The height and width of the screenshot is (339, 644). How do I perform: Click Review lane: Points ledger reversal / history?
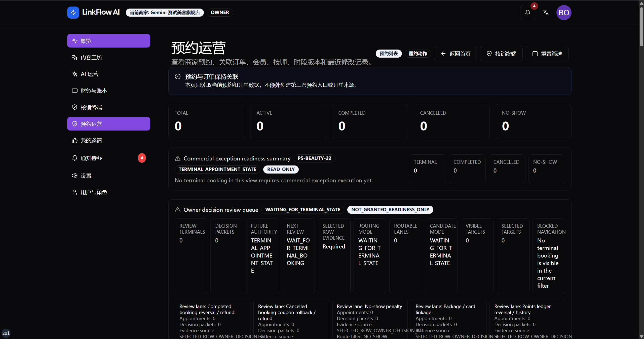527,319
